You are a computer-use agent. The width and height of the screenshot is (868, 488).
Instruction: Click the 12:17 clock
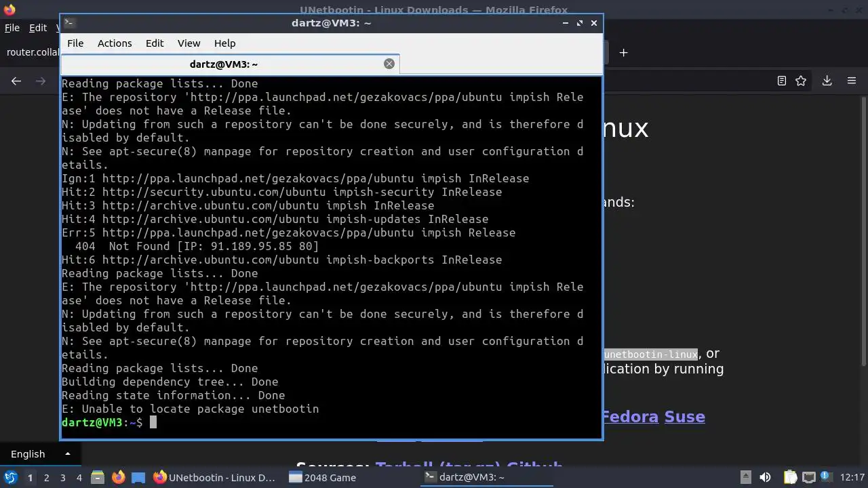point(852,477)
